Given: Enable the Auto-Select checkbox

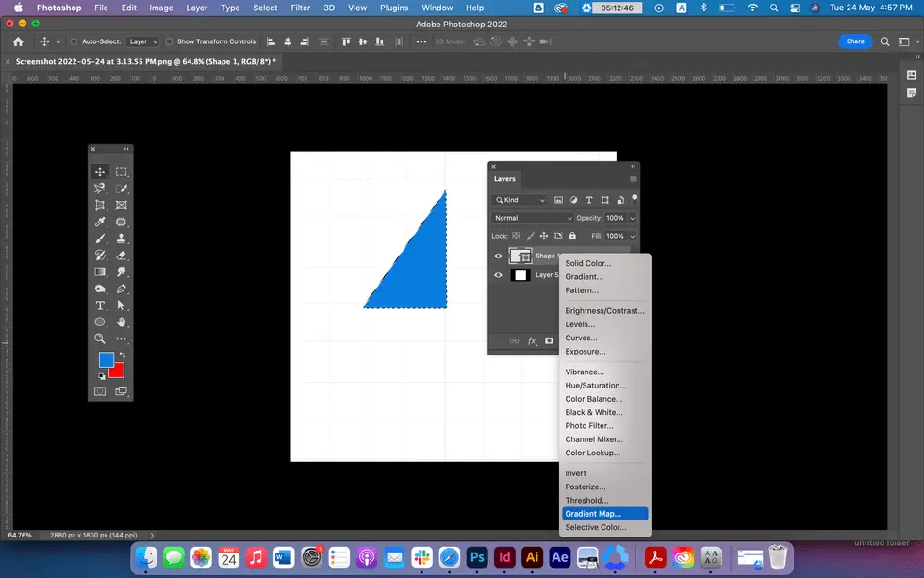Looking at the screenshot, I should pos(74,41).
